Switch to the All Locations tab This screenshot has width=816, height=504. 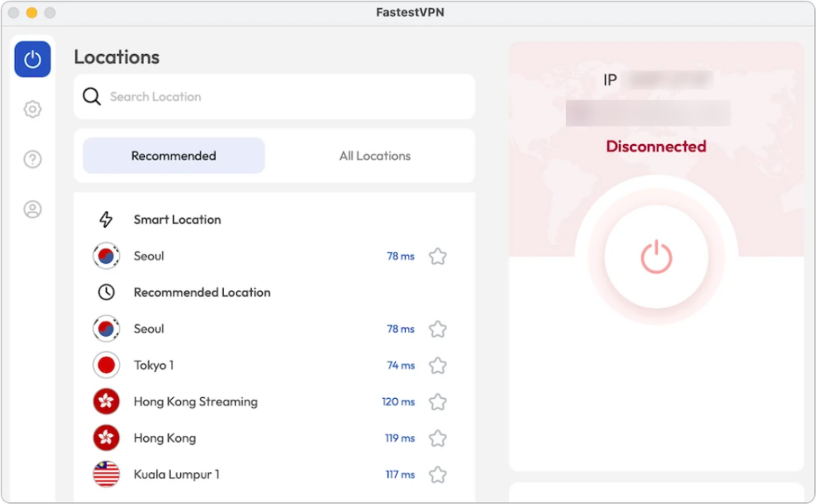tap(375, 156)
